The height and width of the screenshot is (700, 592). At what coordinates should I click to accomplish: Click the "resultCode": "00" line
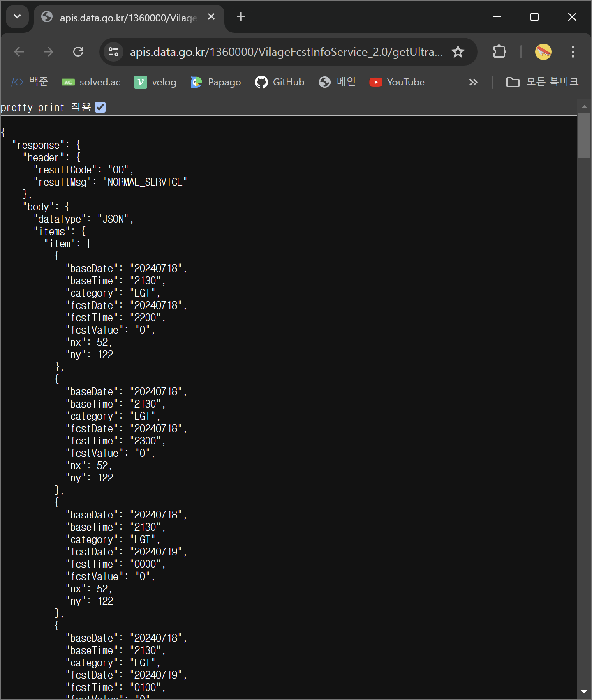coord(84,170)
